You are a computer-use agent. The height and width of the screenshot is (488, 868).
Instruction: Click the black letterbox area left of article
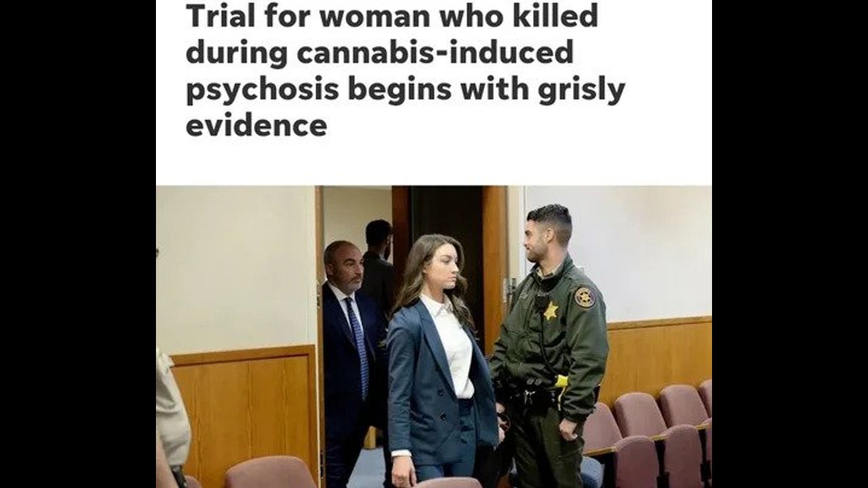[78, 244]
